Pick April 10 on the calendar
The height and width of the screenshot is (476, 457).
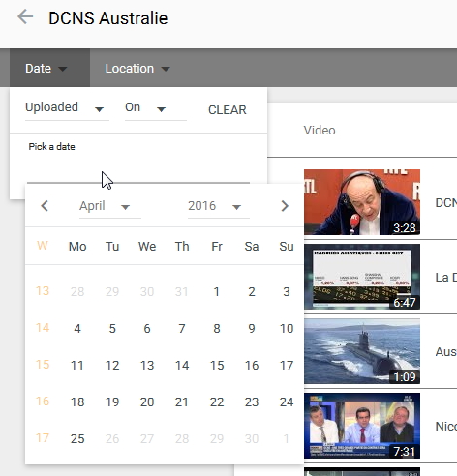coord(287,328)
